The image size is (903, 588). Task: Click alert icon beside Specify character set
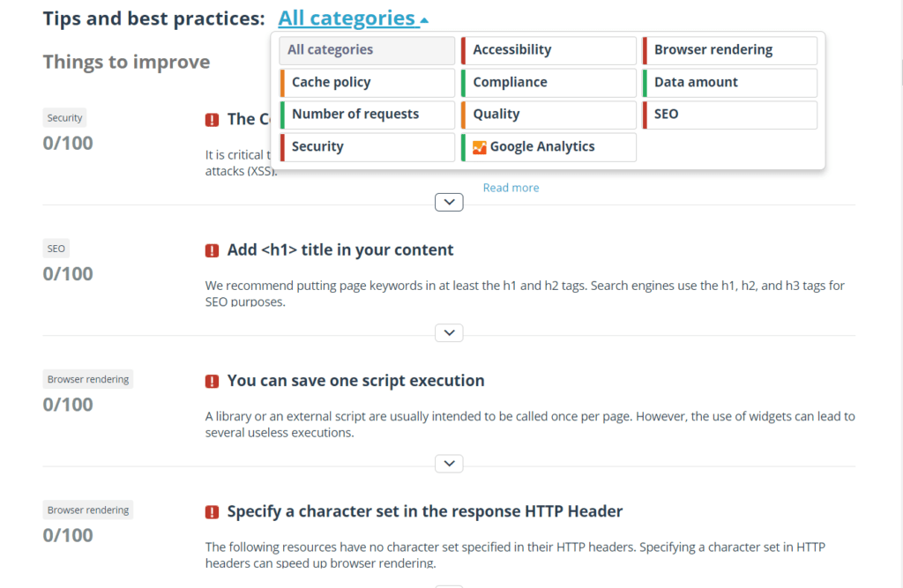[x=212, y=512]
